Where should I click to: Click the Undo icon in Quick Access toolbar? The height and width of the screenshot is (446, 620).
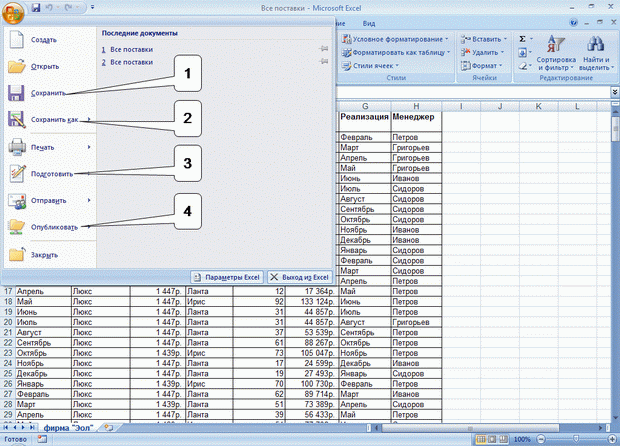pyautogui.click(x=51, y=7)
